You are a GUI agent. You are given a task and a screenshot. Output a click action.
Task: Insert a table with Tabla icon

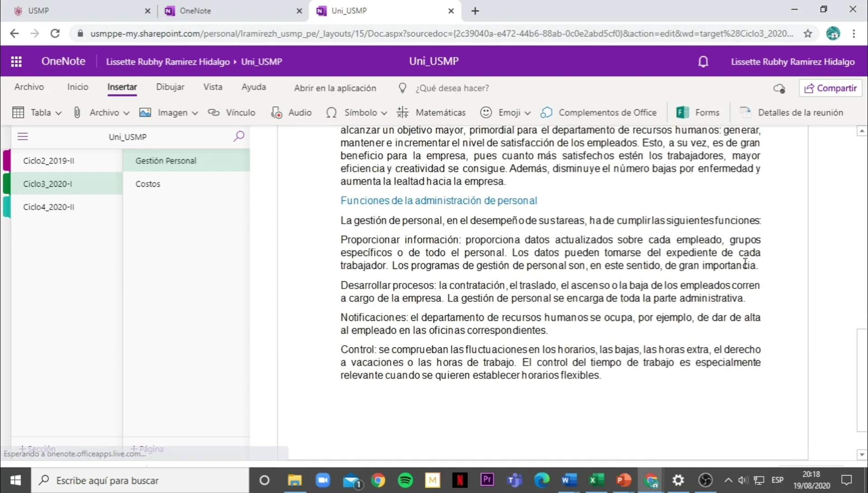pyautogui.click(x=18, y=113)
